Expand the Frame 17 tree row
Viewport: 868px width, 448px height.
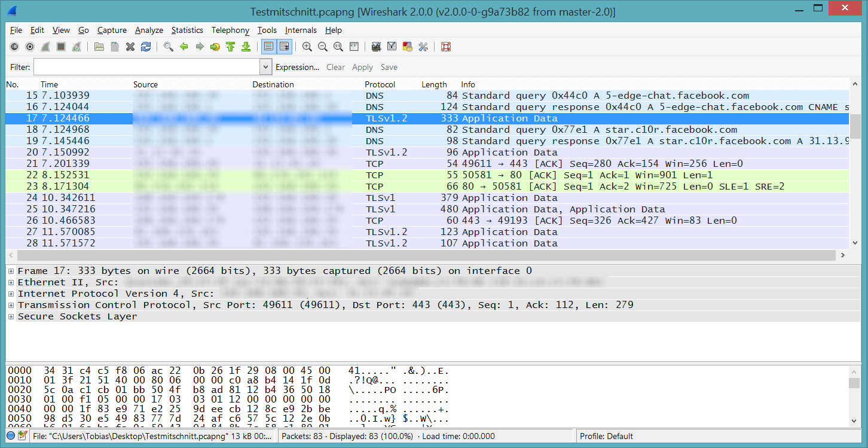pos(11,271)
